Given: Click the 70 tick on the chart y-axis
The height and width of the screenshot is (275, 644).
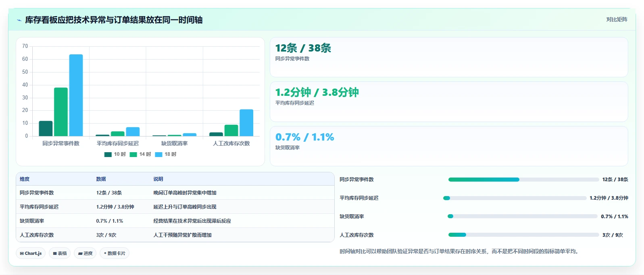Looking at the screenshot, I should [x=25, y=46].
